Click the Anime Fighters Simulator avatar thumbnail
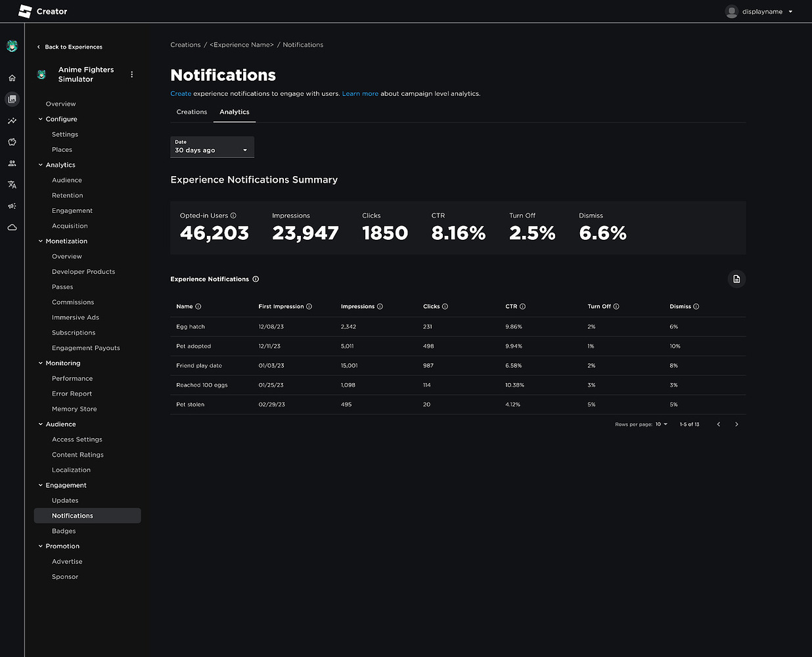Image resolution: width=812 pixels, height=657 pixels. pos(41,74)
